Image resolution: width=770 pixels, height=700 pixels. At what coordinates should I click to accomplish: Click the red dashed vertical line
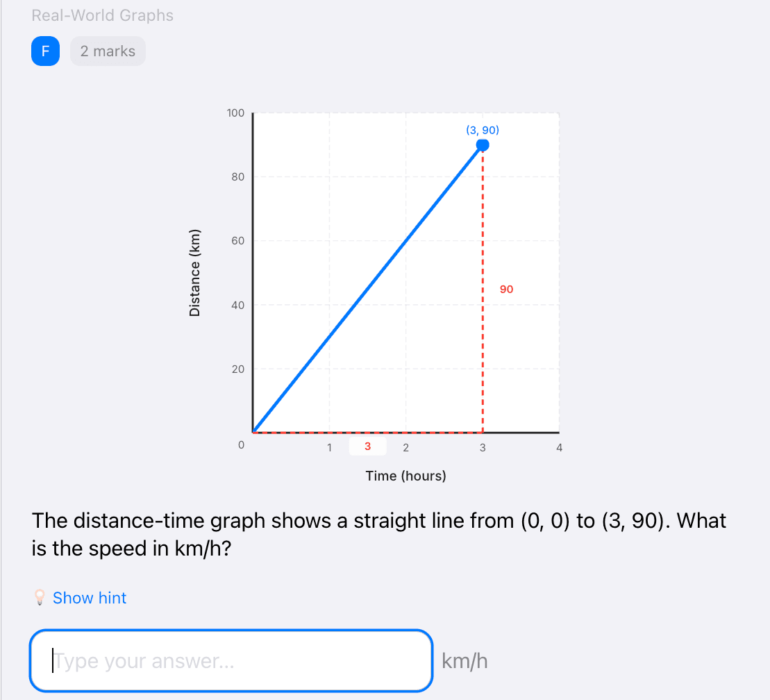[483, 292]
